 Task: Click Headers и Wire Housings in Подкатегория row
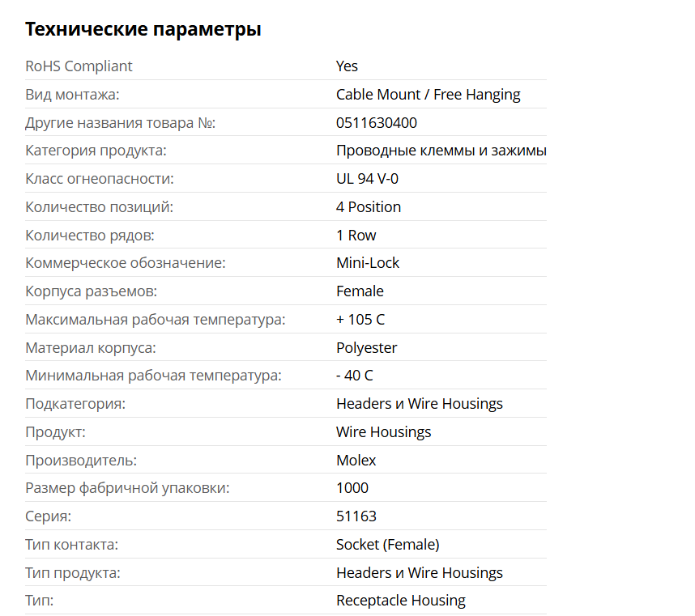point(420,403)
